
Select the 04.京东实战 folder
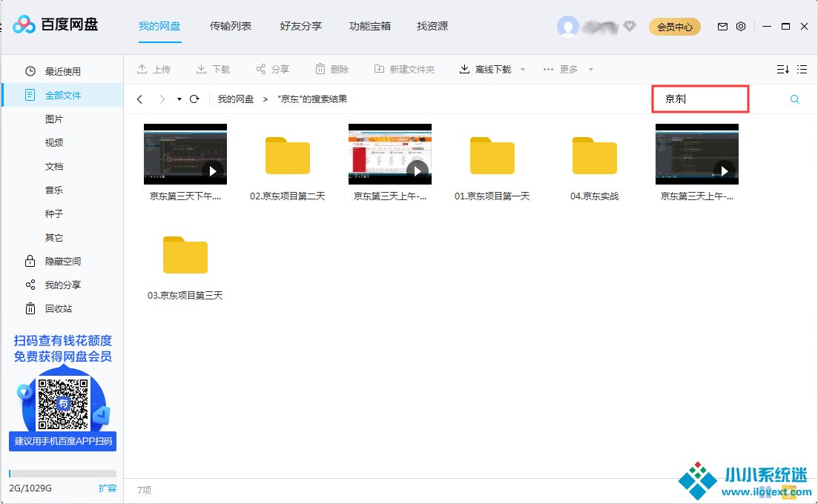(x=595, y=163)
